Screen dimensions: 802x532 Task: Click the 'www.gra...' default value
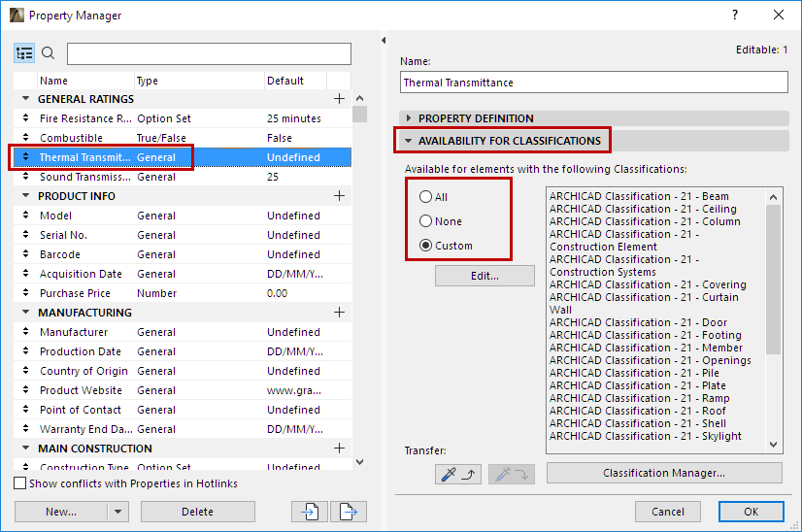tap(294, 390)
